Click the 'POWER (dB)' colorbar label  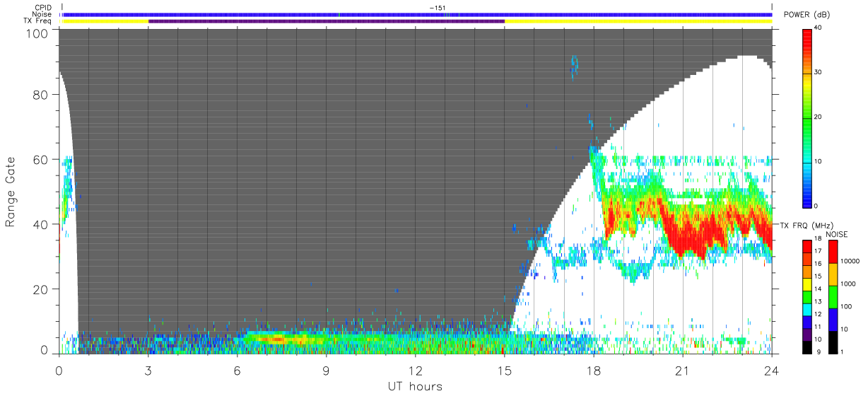(807, 15)
